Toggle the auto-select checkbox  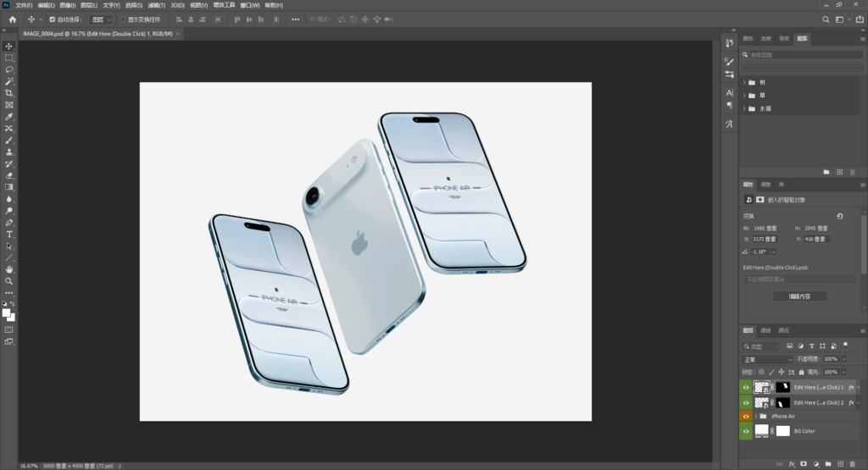[52, 19]
